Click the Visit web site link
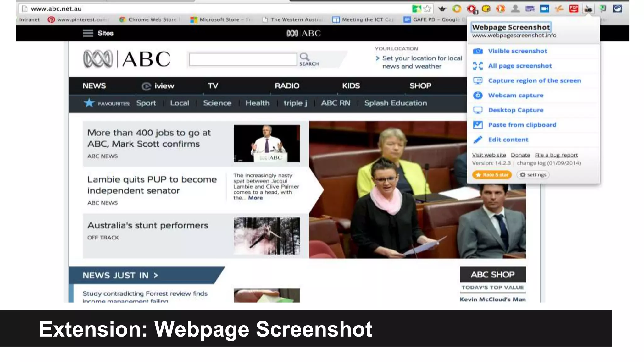 [489, 155]
